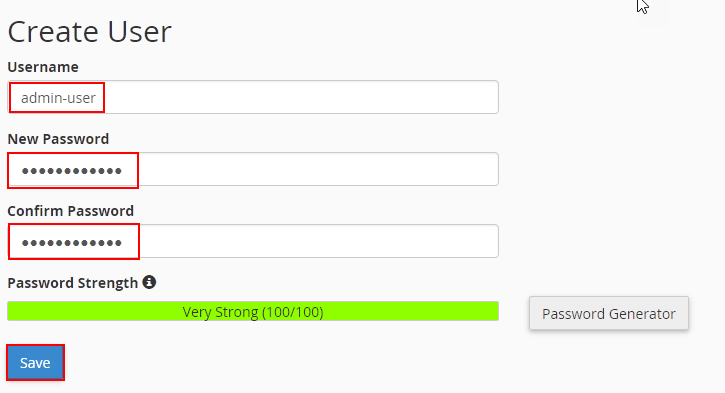The height and width of the screenshot is (393, 725).
Task: Focus the Confirm Password input field
Action: tap(253, 241)
